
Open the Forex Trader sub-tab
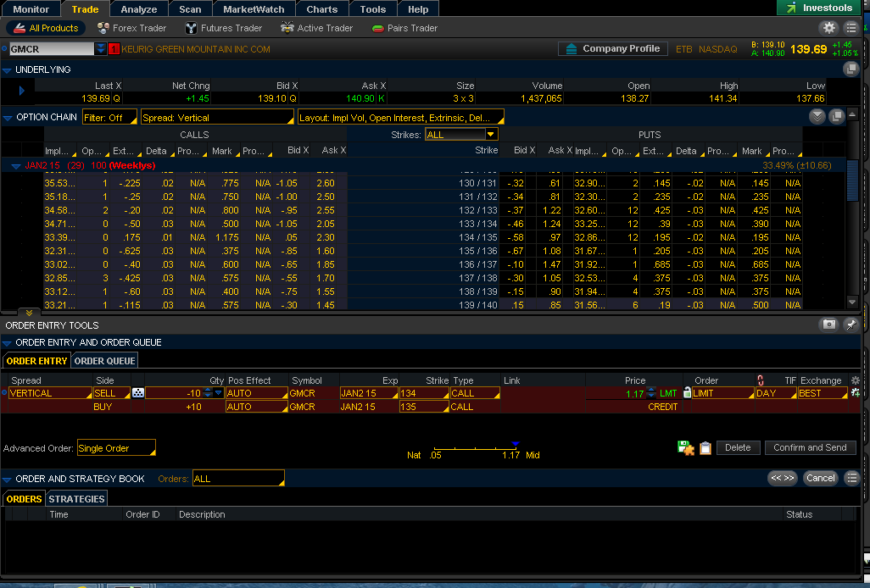click(131, 28)
